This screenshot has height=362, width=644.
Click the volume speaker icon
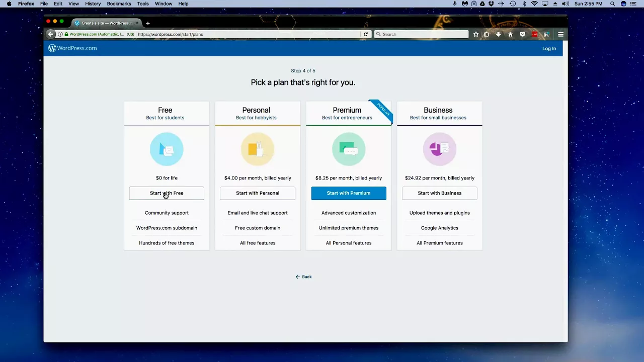pyautogui.click(x=566, y=4)
